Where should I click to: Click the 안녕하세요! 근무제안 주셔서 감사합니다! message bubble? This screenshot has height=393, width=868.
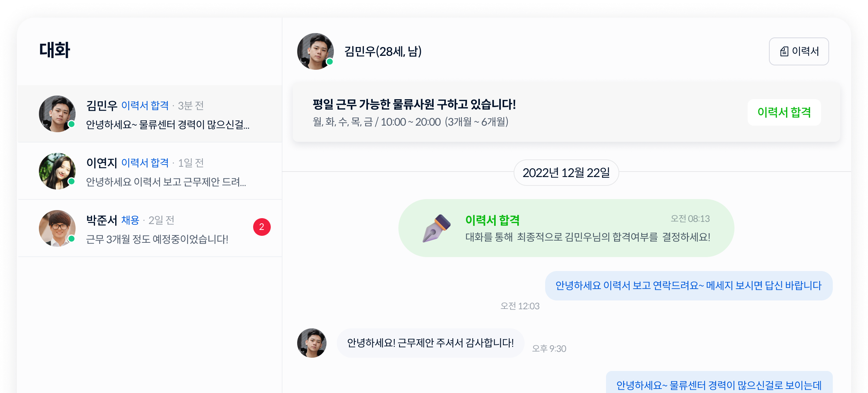(x=430, y=343)
